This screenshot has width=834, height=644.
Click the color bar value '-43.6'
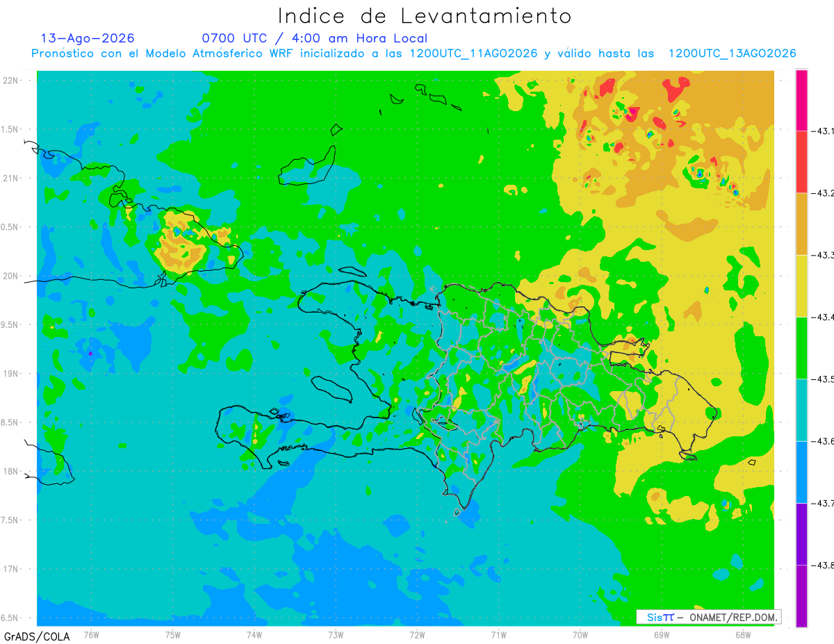824,441
